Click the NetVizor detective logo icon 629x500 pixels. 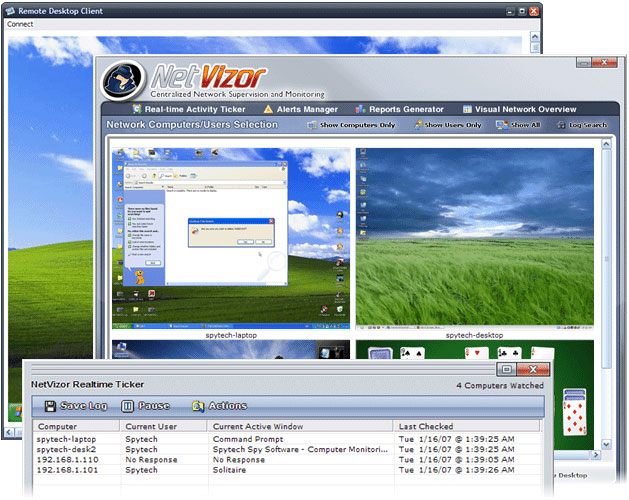coord(123,80)
